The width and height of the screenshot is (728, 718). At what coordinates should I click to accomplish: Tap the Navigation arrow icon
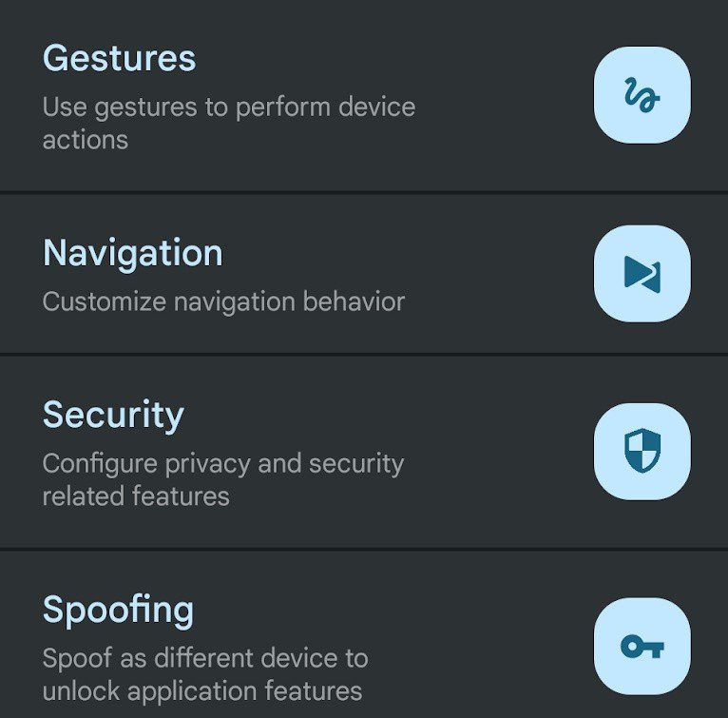click(x=642, y=274)
